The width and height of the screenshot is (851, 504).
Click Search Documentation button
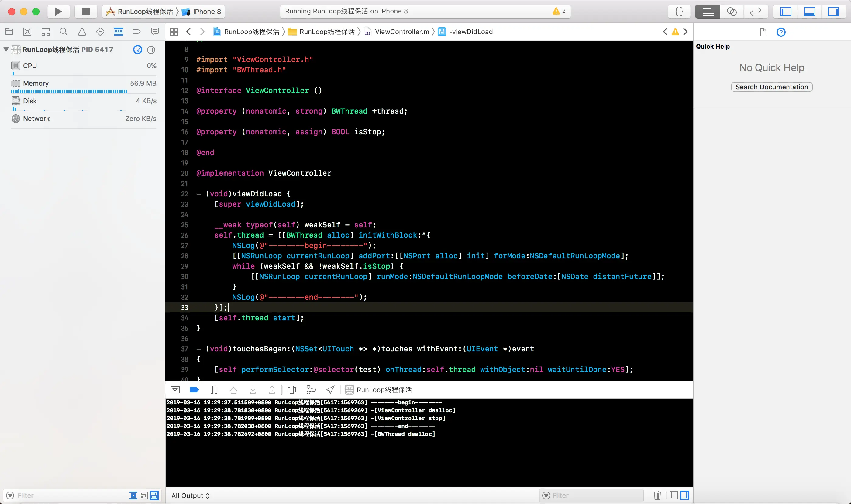771,87
